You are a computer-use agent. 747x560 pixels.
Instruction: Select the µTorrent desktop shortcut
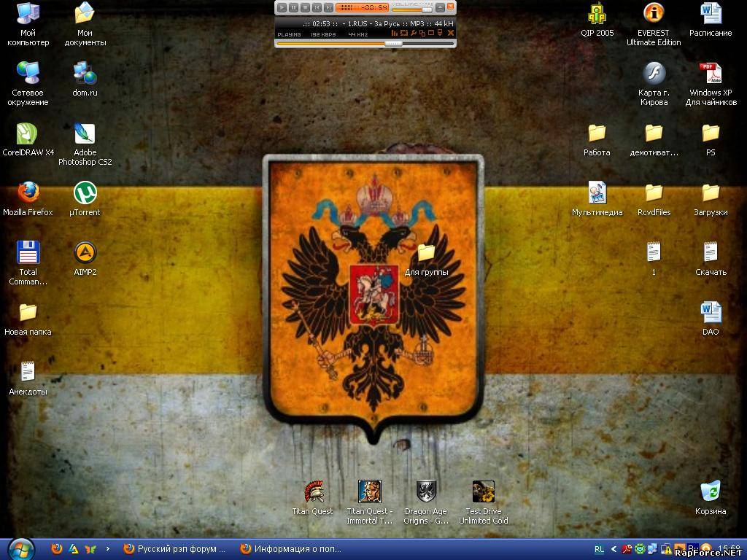85,199
